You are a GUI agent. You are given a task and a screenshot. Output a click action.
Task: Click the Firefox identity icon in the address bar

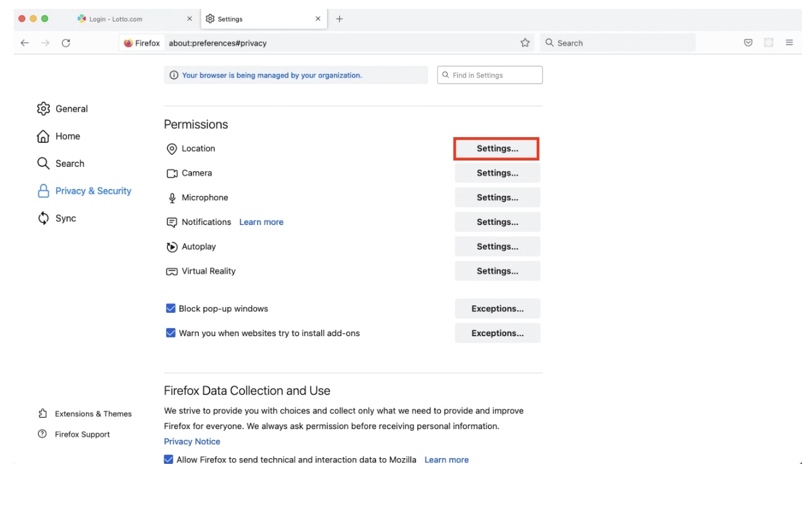[x=128, y=43]
